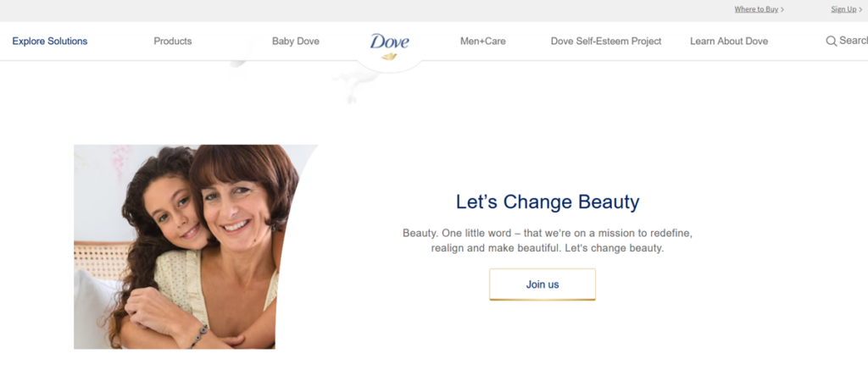Click the Join us button
The image size is (868, 370).
(542, 284)
